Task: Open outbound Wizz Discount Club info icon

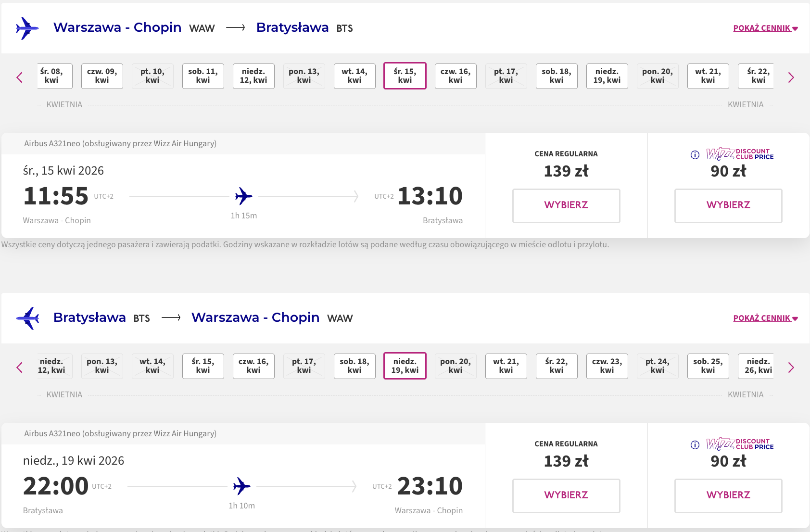Action: coord(695,155)
